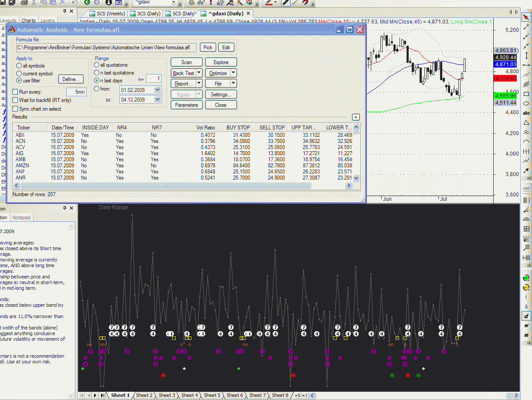This screenshot has height=400, width=532.
Task: Select the arc drawing tool
Action: (x=526, y=142)
